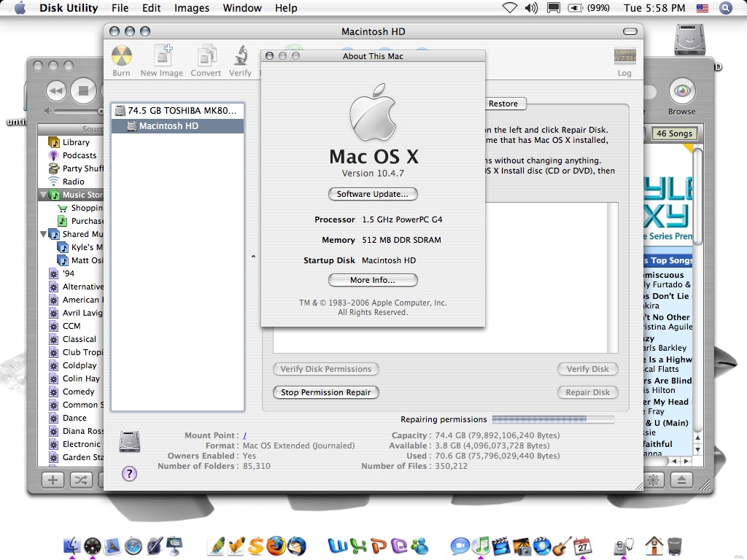Click the iTunes rewind button

click(x=57, y=90)
